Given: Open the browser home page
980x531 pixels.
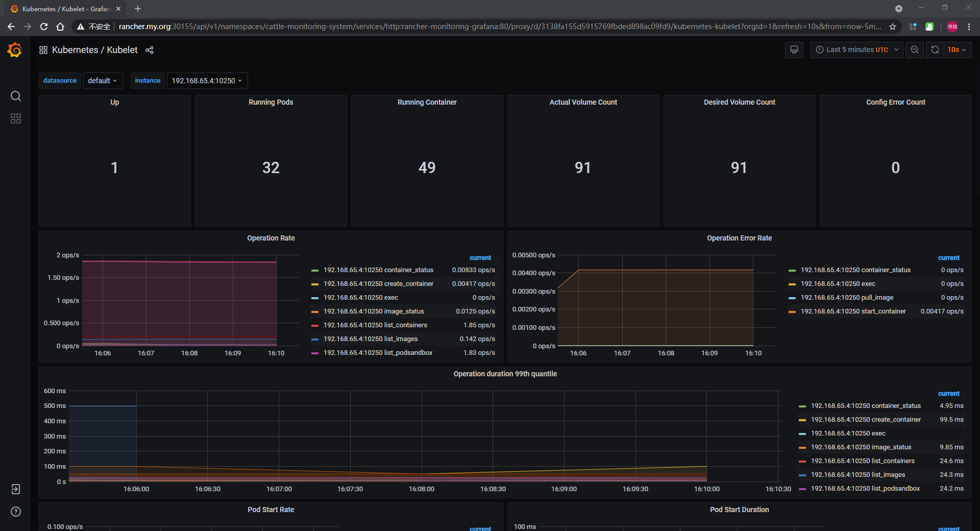Looking at the screenshot, I should point(60,27).
